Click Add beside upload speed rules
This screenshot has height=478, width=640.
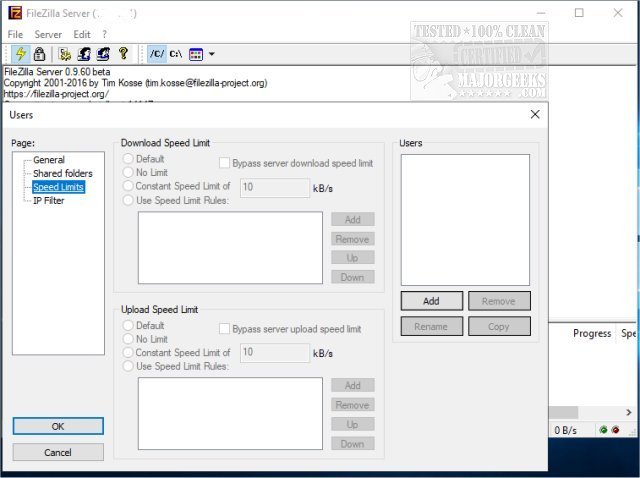click(353, 385)
